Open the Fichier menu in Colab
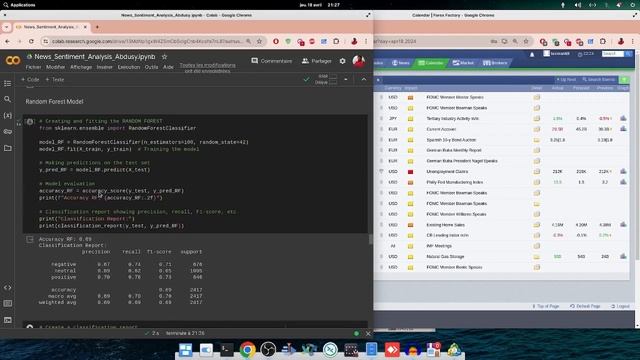The image size is (640, 360). 33,67
